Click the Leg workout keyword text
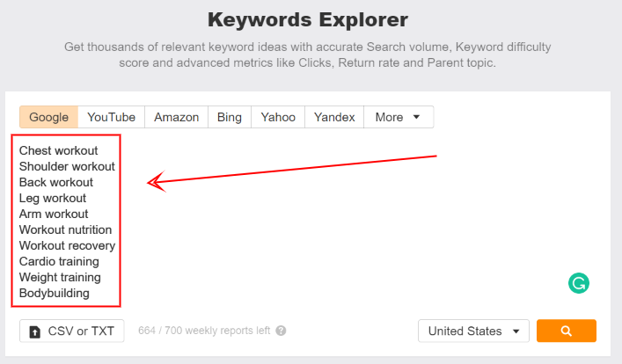The image size is (622, 364). [53, 198]
